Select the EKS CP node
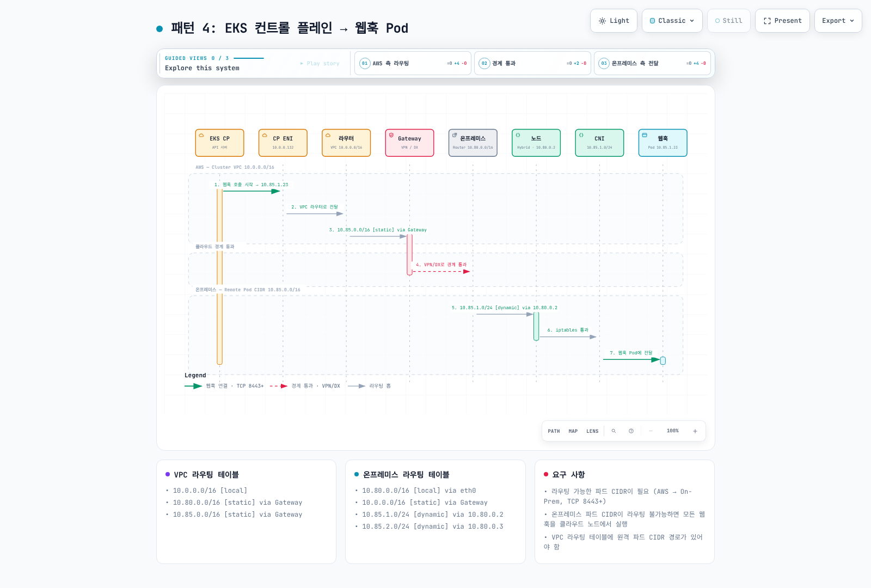 [220, 143]
